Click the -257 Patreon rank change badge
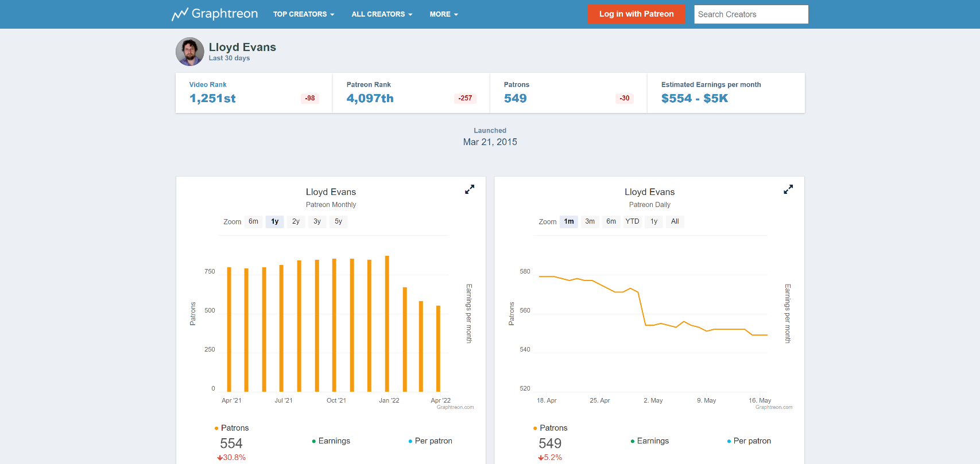 (465, 98)
